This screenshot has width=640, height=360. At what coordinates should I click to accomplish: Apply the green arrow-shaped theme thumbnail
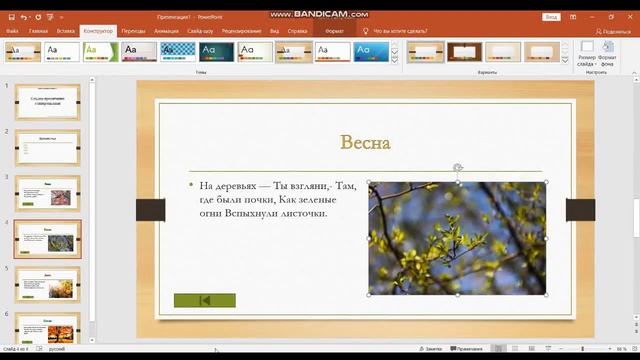tap(100, 52)
